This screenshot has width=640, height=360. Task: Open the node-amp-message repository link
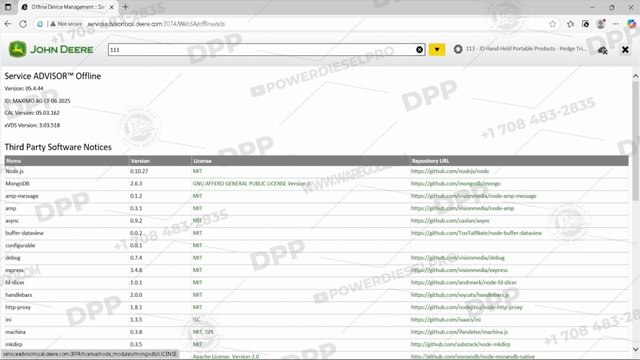tap(473, 196)
